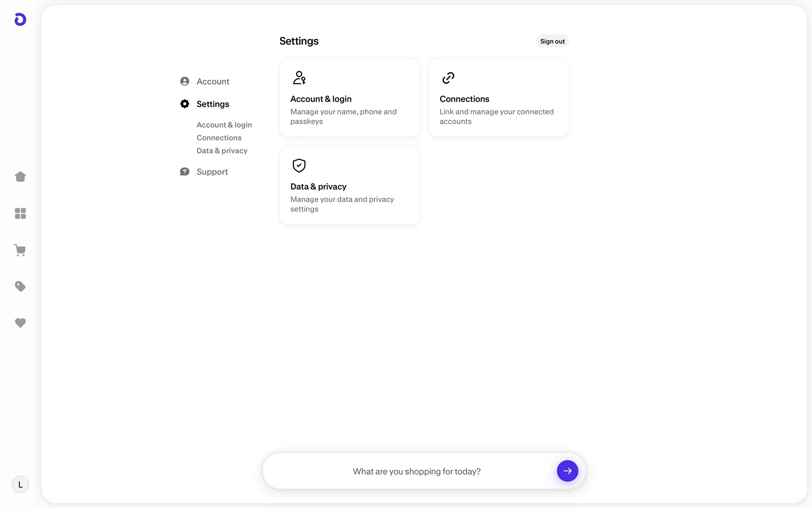
Task: Select Settings in the left menu
Action: [x=213, y=104]
